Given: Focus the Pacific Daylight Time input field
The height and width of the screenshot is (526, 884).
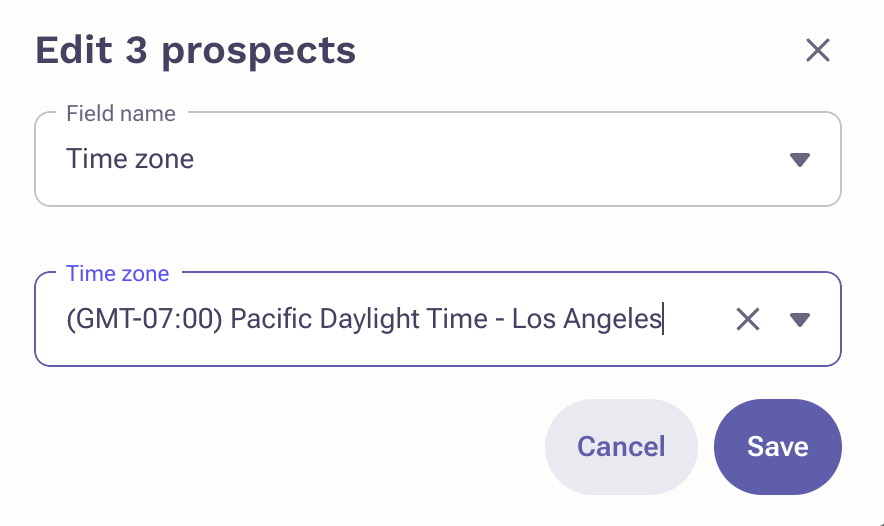Looking at the screenshot, I should [395, 319].
